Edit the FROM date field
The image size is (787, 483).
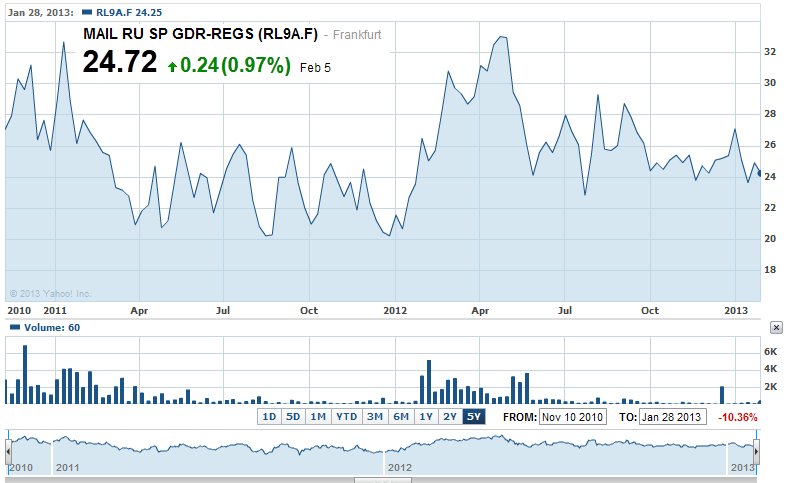tap(573, 417)
